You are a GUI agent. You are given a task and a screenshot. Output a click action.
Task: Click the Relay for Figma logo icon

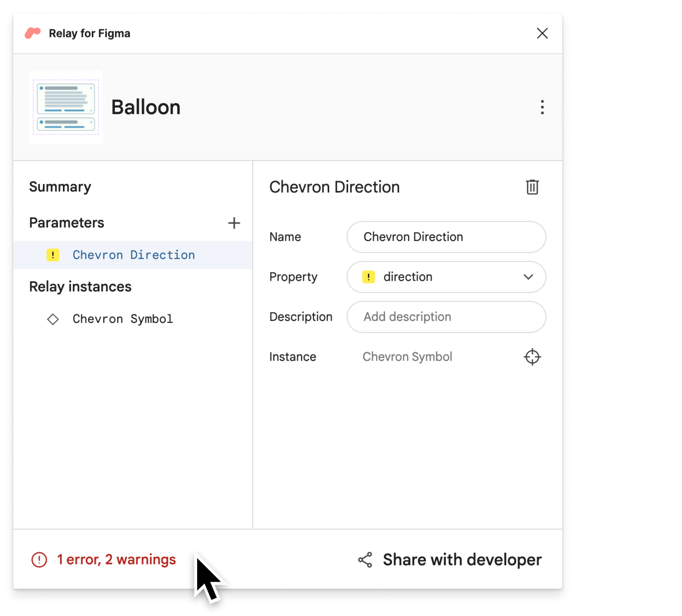coord(33,33)
